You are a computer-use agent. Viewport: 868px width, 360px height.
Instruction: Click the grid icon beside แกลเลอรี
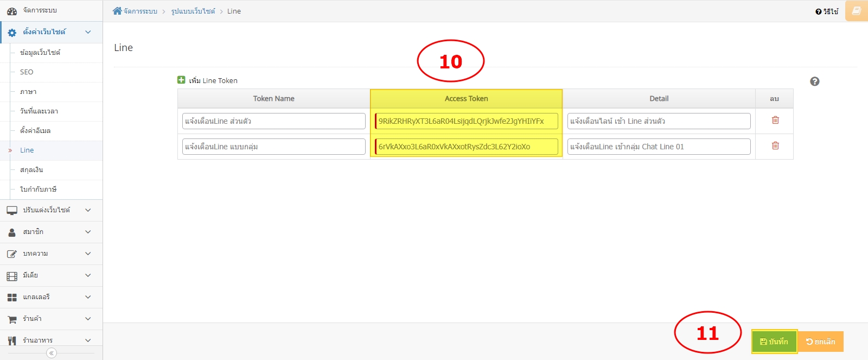pos(12,298)
